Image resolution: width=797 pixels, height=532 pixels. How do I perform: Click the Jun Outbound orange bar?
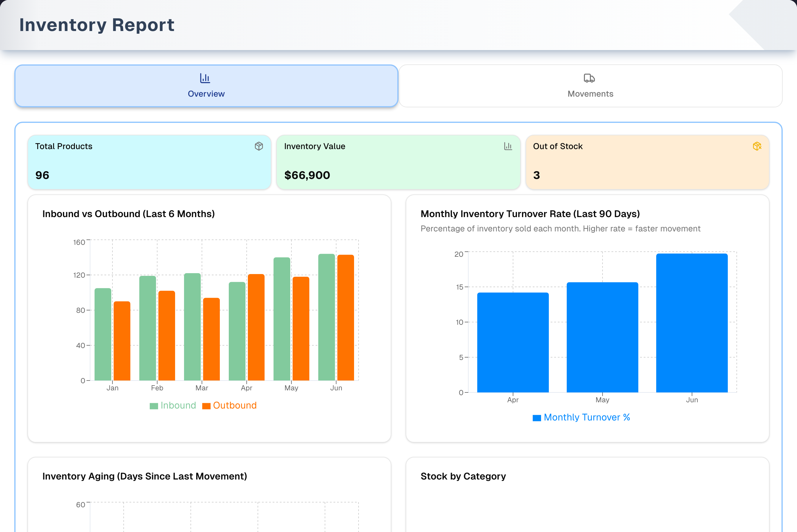pos(346,318)
